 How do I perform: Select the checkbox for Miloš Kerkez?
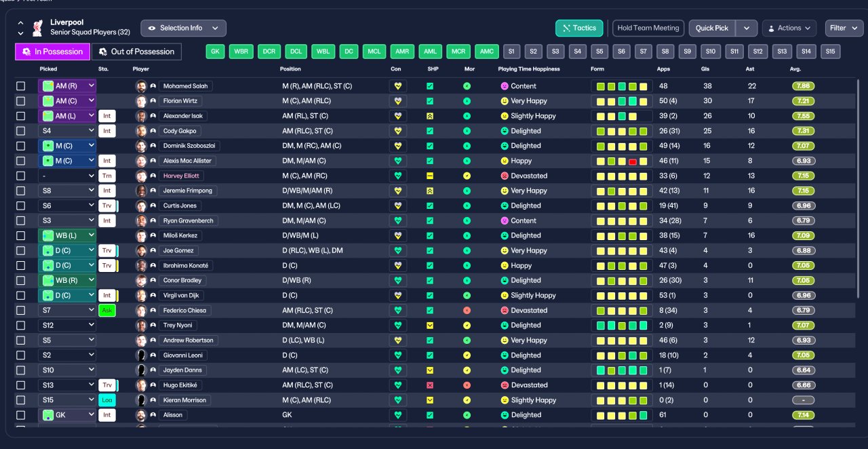coord(21,235)
